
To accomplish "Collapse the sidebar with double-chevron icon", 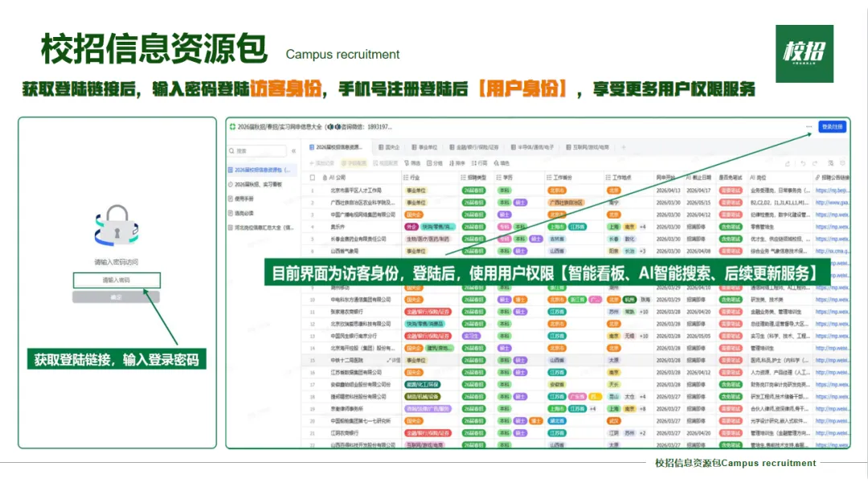I will 293,150.
